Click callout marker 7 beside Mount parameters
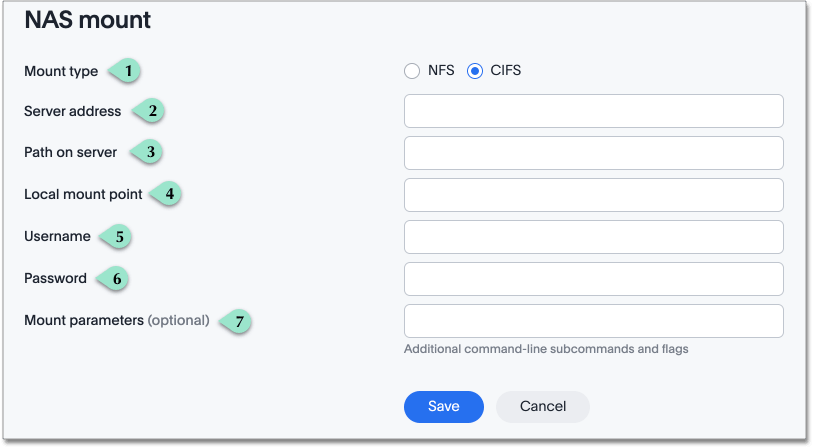The image size is (813, 448). tap(236, 321)
